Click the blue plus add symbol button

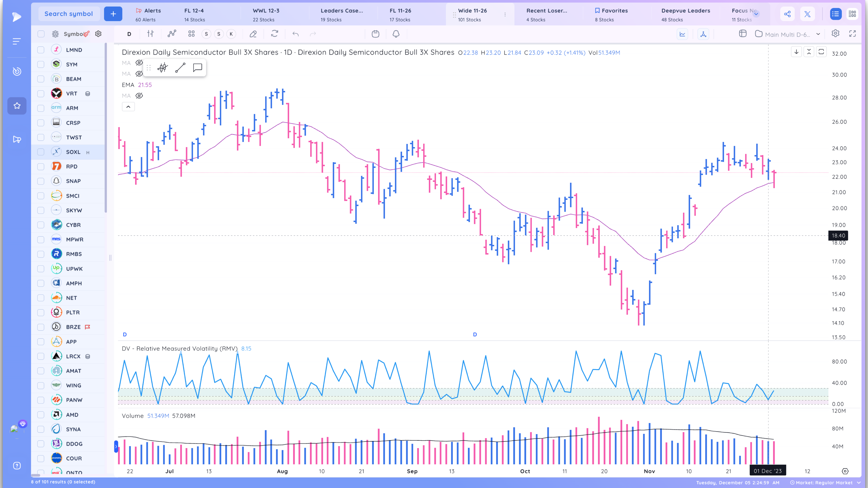coord(113,14)
